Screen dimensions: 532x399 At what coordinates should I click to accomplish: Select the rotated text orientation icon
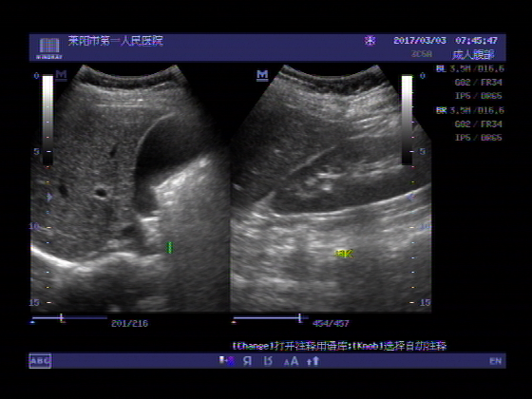(268, 361)
